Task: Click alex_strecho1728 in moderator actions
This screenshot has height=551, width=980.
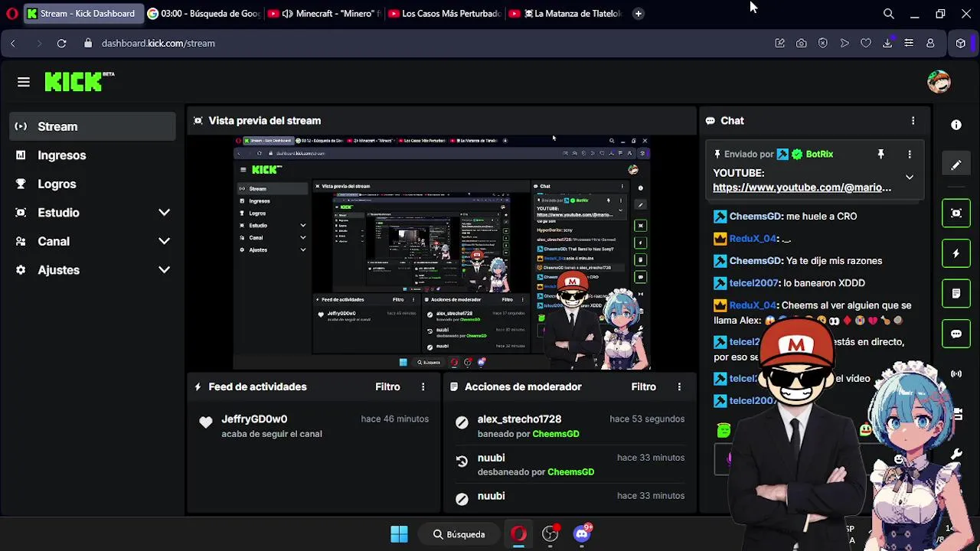Action: pyautogui.click(x=519, y=419)
